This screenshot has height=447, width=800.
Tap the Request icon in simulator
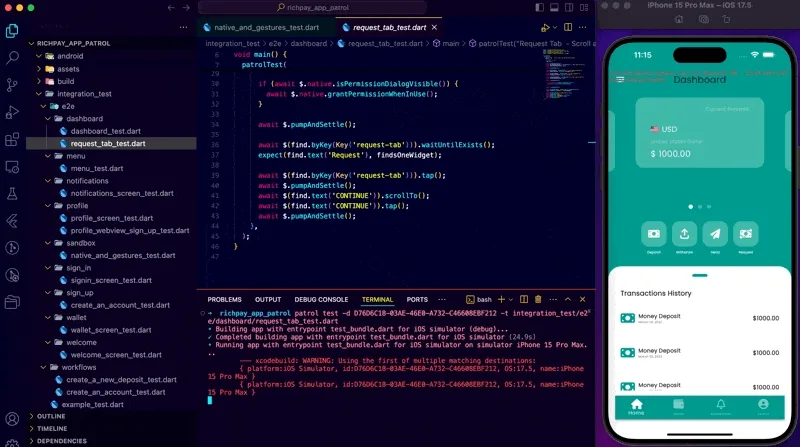tap(745, 234)
